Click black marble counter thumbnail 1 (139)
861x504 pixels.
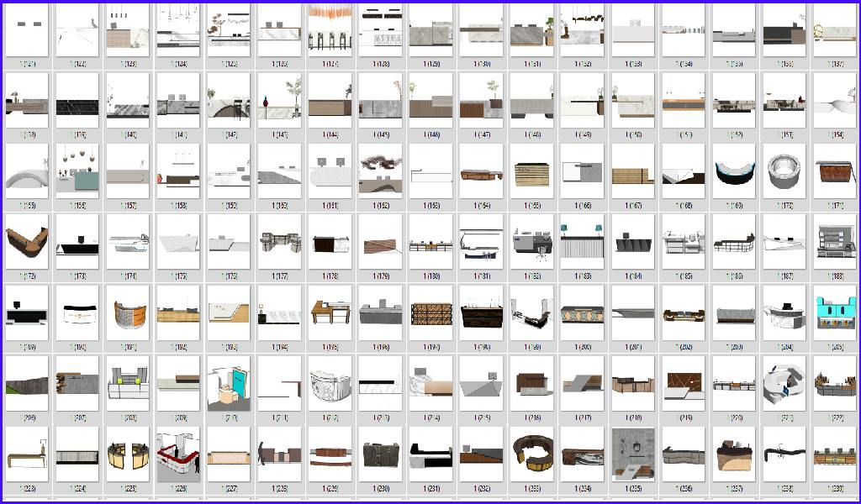(77, 101)
